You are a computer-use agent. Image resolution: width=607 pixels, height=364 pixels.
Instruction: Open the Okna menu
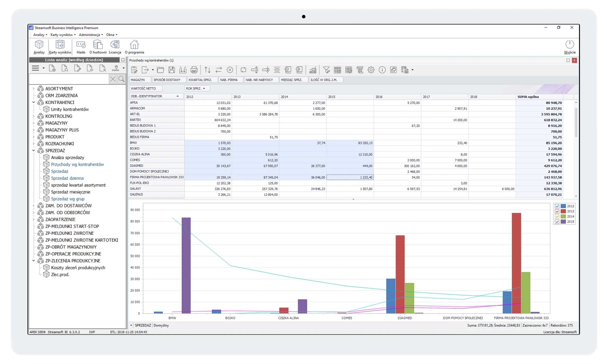111,35
